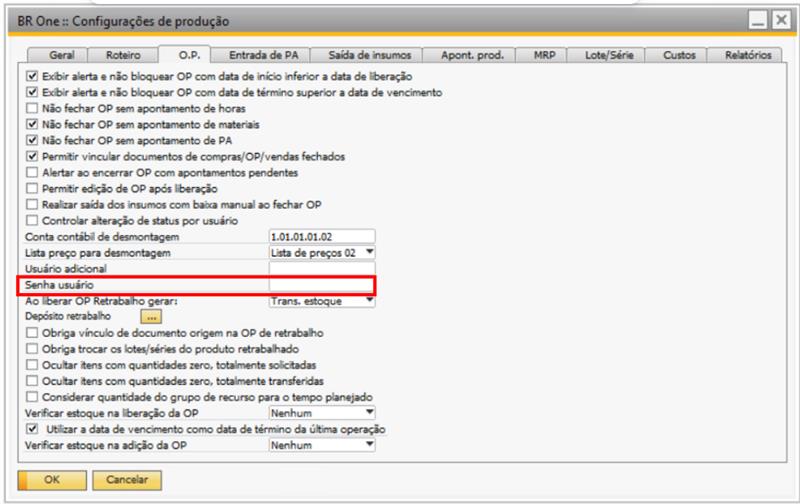Image resolution: width=800 pixels, height=504 pixels.
Task: Select the Entrada de PA tab
Action: click(264, 57)
